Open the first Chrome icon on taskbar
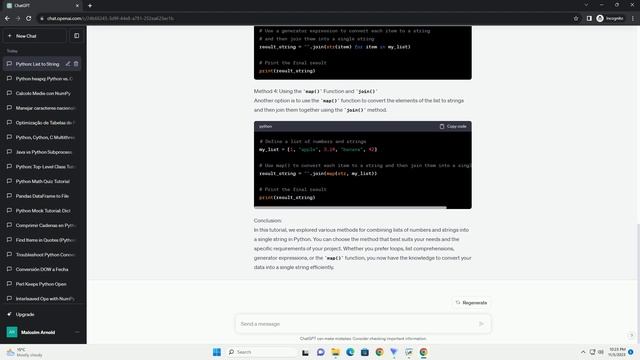640x360 pixels. [x=379, y=352]
